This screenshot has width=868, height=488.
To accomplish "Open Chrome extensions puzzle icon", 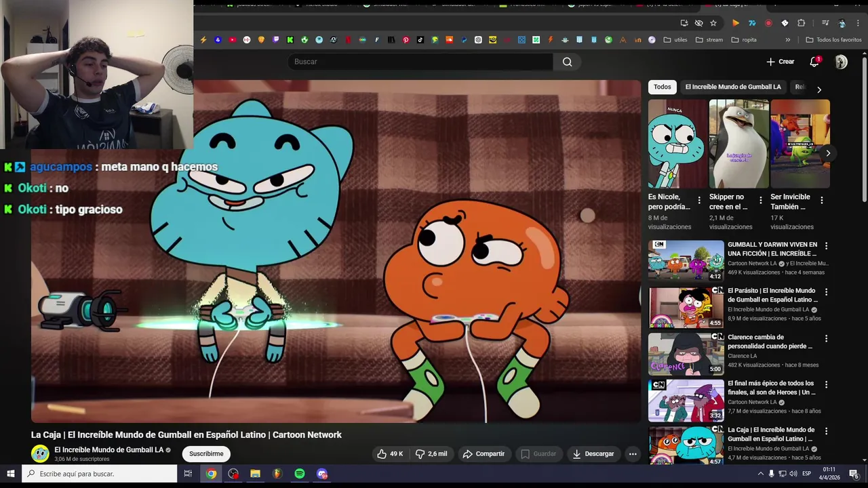I will (801, 23).
